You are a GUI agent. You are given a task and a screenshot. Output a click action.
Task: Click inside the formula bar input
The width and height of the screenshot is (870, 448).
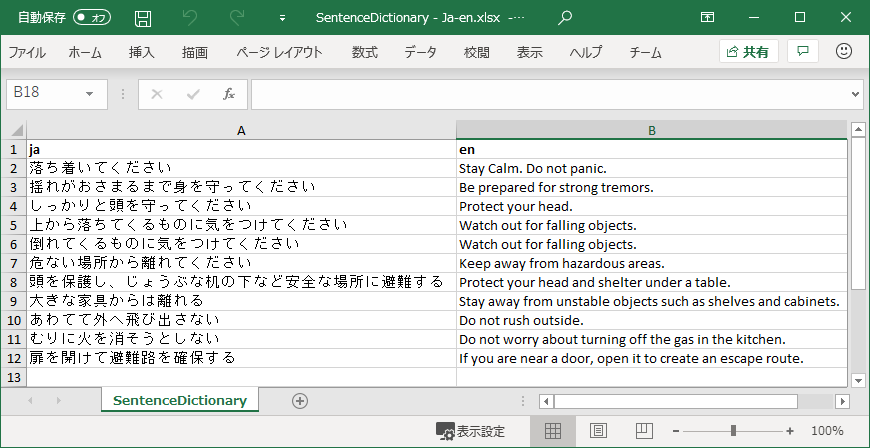(549, 94)
